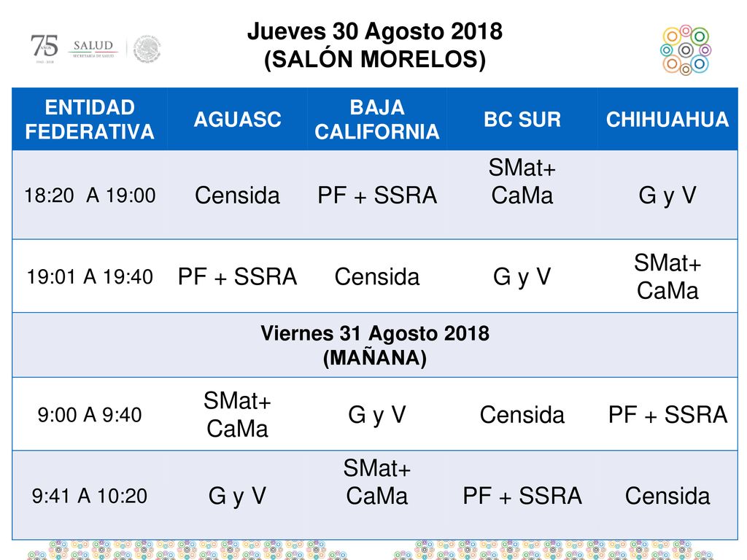747x560 pixels.
Task: Select the 18:20 A 19:00 time cell
Action: point(90,195)
